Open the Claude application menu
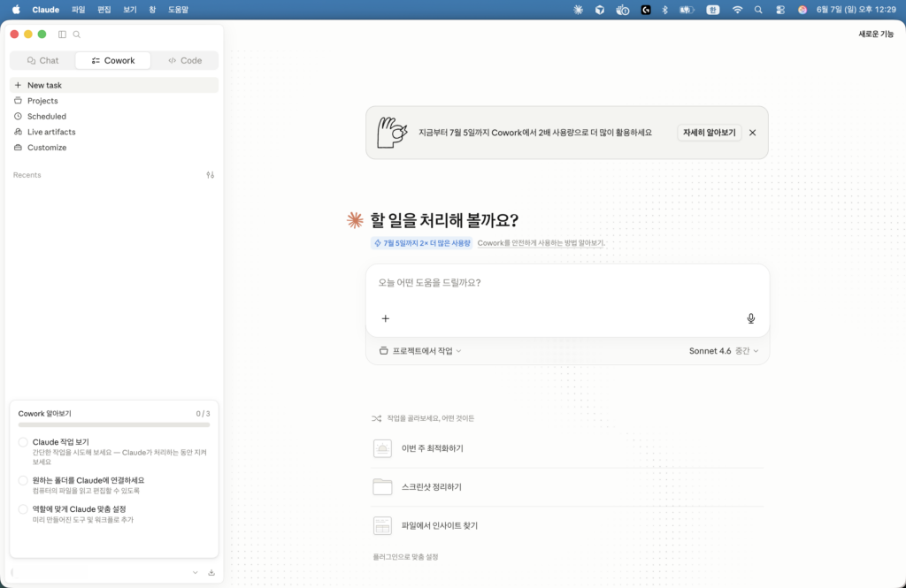 point(46,10)
